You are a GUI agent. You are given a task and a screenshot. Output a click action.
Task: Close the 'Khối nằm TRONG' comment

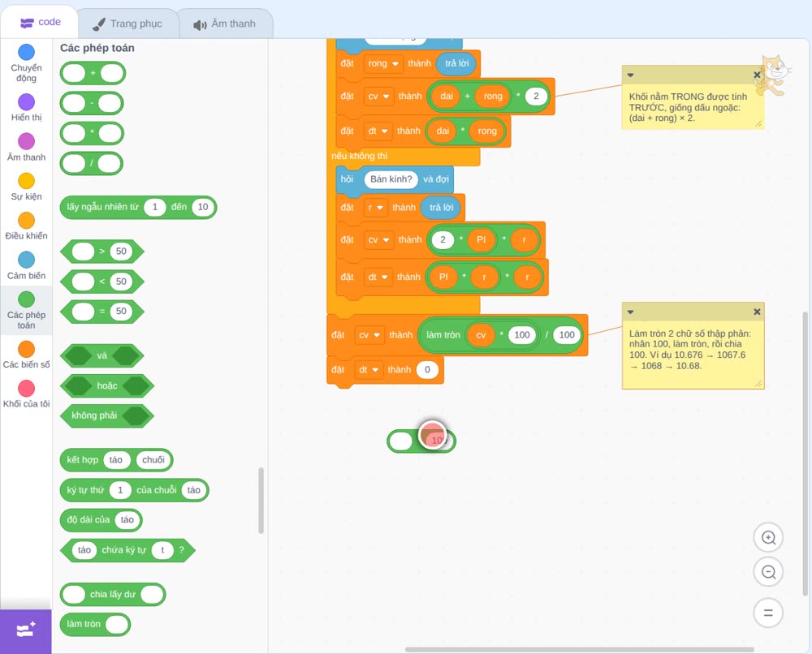click(757, 75)
